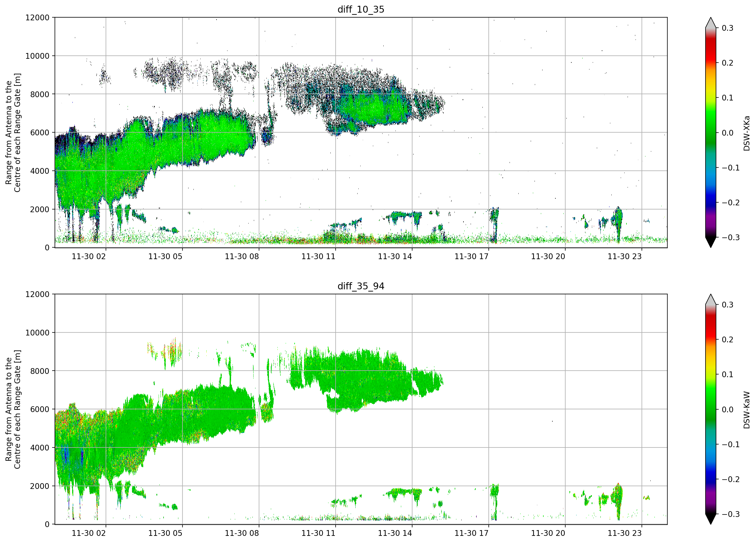Click the diff_10_35 plot title
The width and height of the screenshot is (756, 543).
361,9
